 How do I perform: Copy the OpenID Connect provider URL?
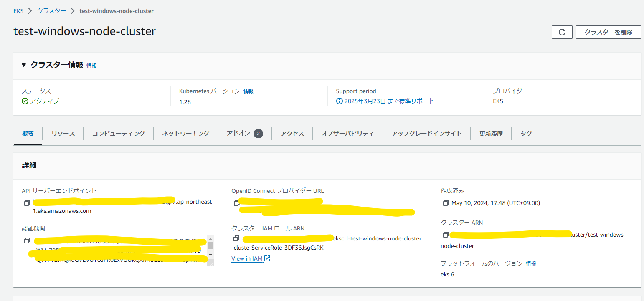tap(236, 203)
